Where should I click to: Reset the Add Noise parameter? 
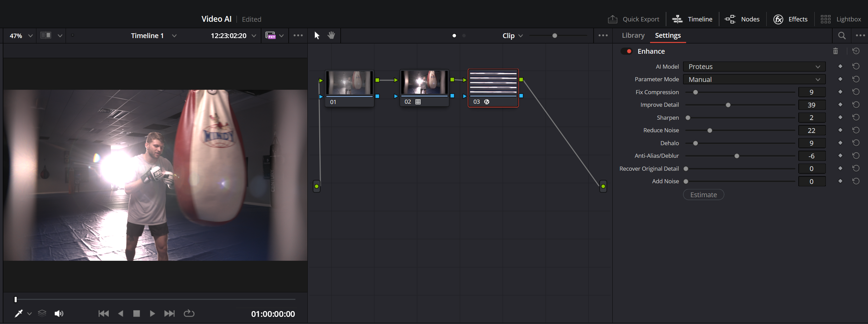point(856,181)
